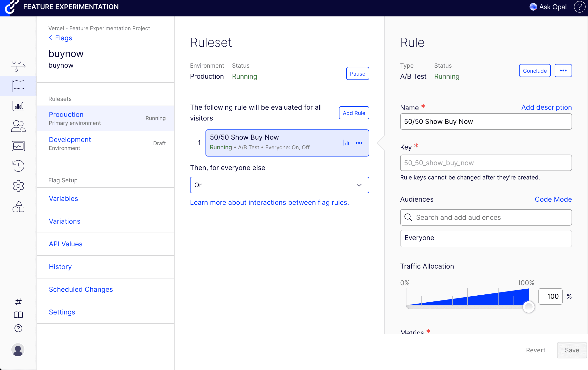Screen dimensions: 588x370
Task: Click the traffic allocation slider handle
Action: click(529, 307)
